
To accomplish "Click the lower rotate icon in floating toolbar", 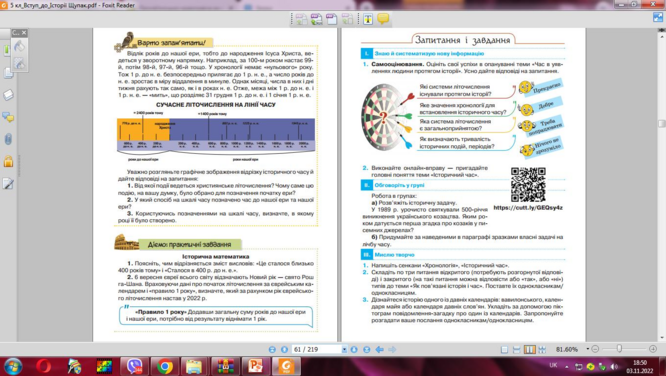I will coord(19,63).
